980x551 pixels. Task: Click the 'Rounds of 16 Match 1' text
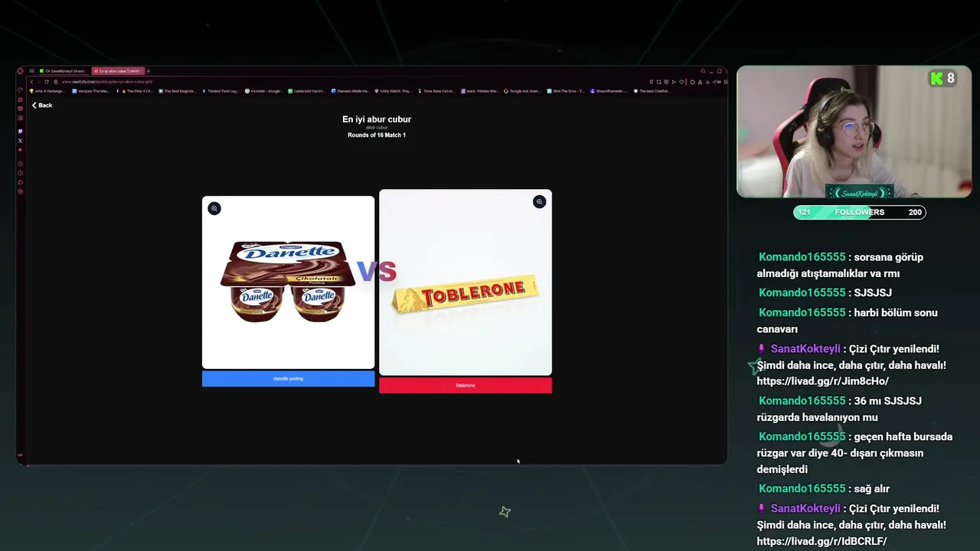click(x=377, y=135)
